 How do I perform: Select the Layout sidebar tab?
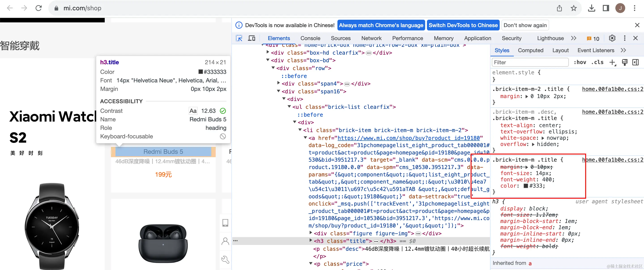[560, 50]
